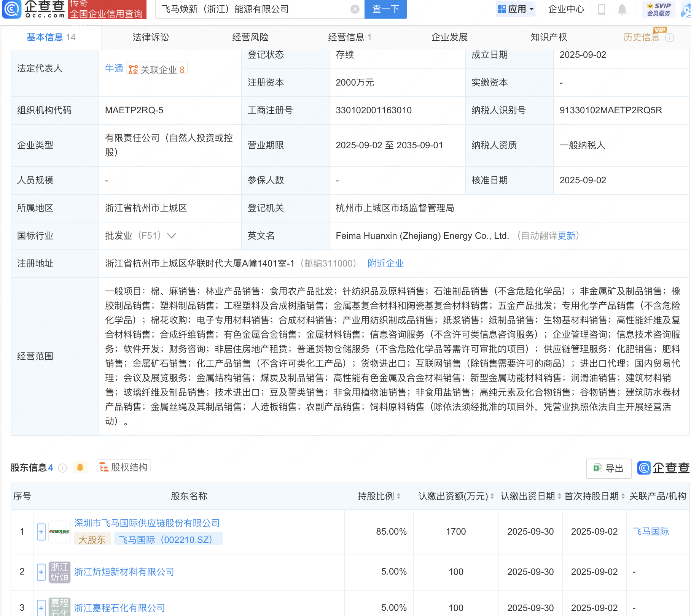Sort by 首次持股日期 column
The width and height of the screenshot is (691, 616).
click(623, 496)
